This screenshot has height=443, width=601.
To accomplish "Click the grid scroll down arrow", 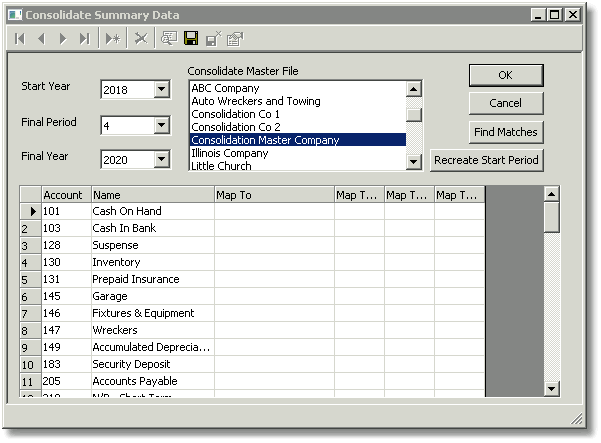I will [x=552, y=389].
